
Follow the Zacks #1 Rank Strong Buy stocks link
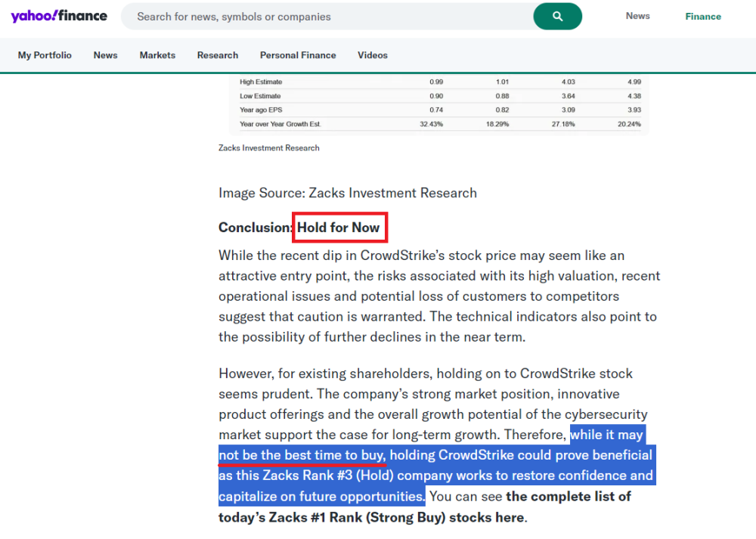pos(371,518)
